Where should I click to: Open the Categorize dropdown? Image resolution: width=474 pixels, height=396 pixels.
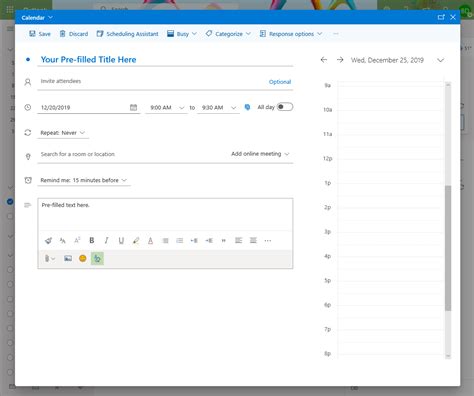[228, 34]
